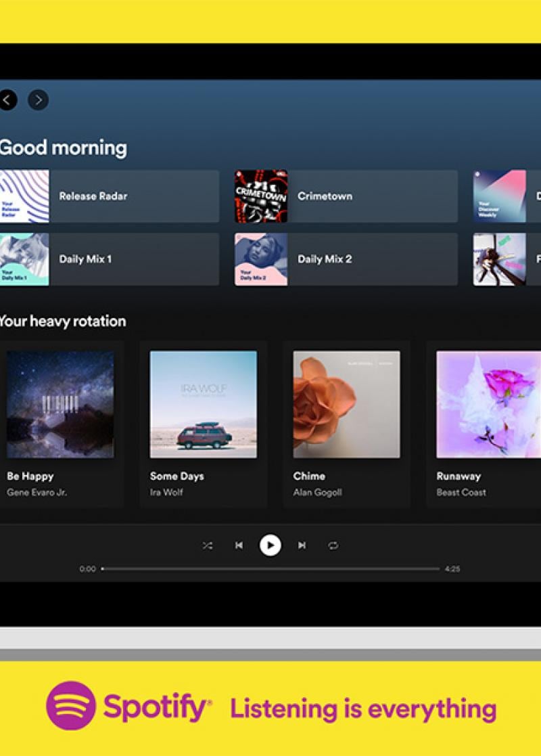Click the Release Radar cover art
541x756 pixels.
pos(24,196)
